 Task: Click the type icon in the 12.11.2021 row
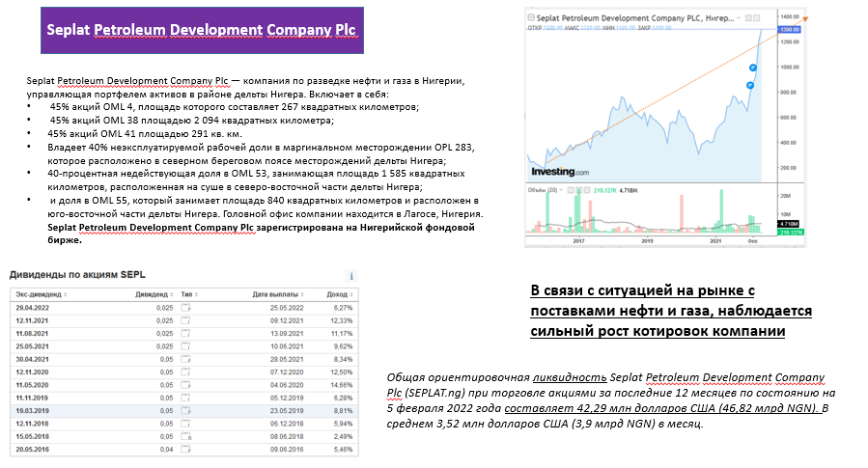pyautogui.click(x=186, y=320)
